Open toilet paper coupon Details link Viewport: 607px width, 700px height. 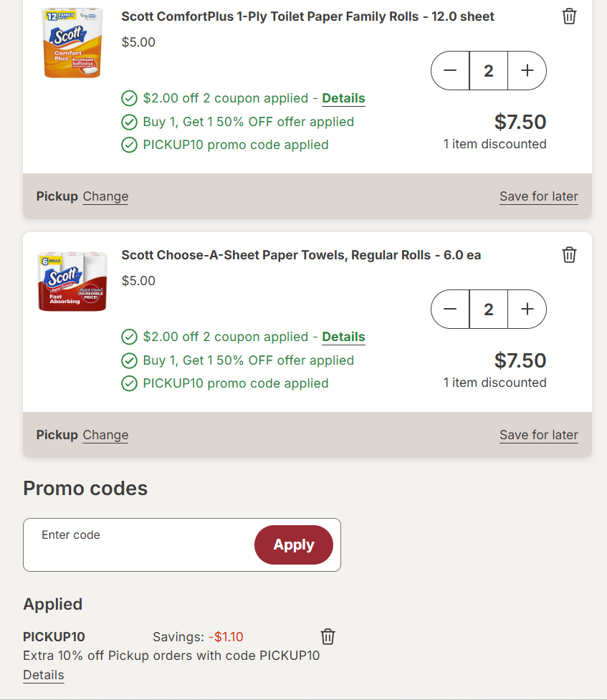click(x=343, y=98)
